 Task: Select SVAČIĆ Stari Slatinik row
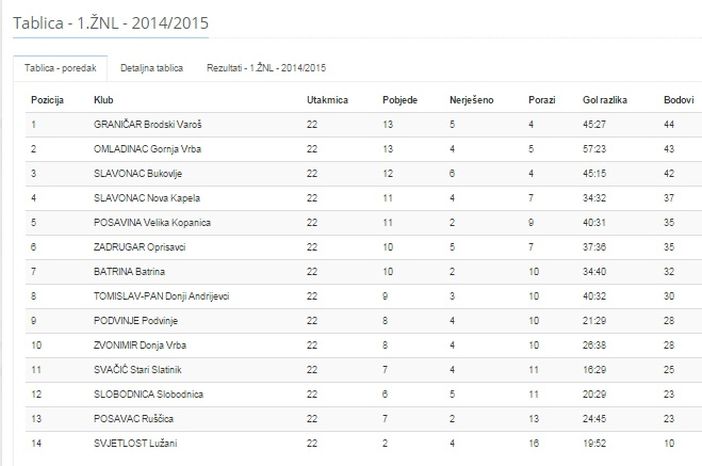364,370
